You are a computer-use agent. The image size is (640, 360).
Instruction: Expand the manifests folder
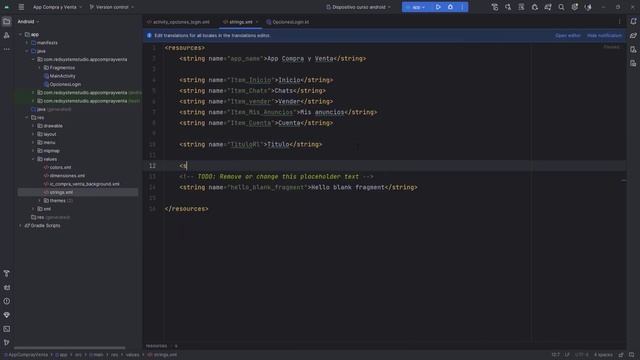(27, 43)
